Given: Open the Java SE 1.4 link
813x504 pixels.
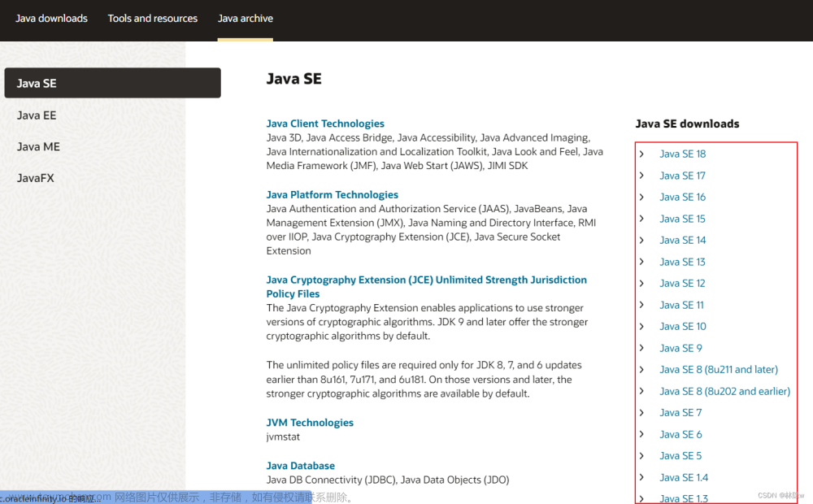Looking at the screenshot, I should (x=684, y=477).
